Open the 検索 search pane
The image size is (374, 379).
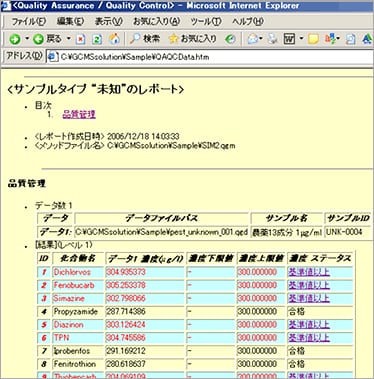click(x=145, y=39)
